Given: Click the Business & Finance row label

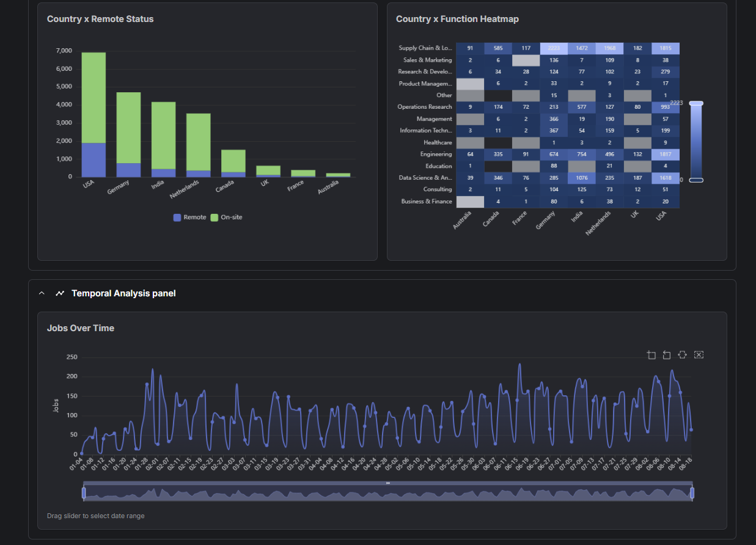Looking at the screenshot, I should click(427, 202).
